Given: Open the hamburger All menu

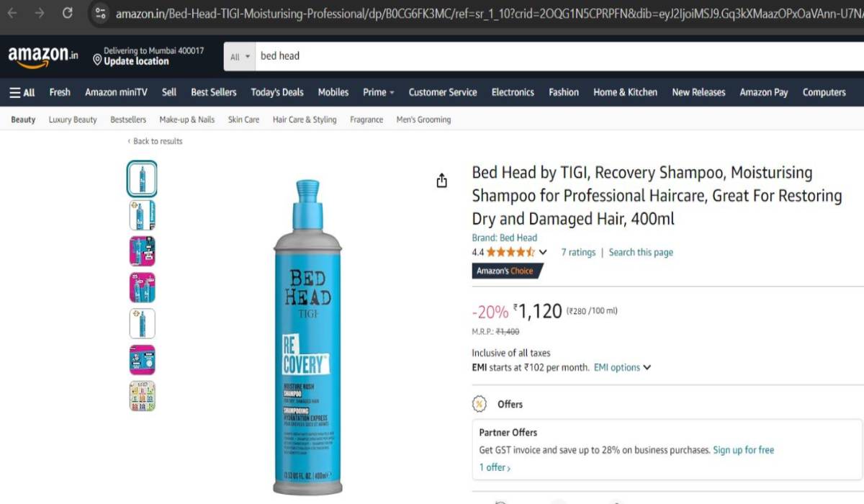Looking at the screenshot, I should (x=22, y=92).
